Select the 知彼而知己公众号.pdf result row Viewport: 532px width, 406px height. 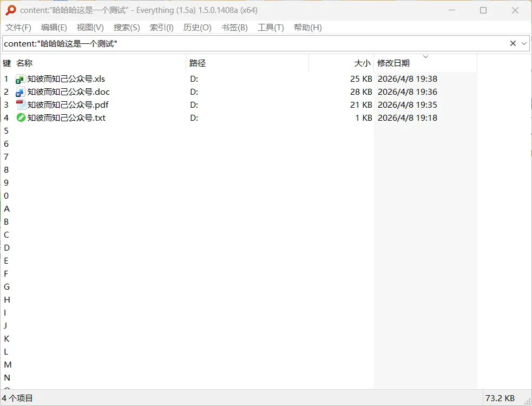point(239,105)
